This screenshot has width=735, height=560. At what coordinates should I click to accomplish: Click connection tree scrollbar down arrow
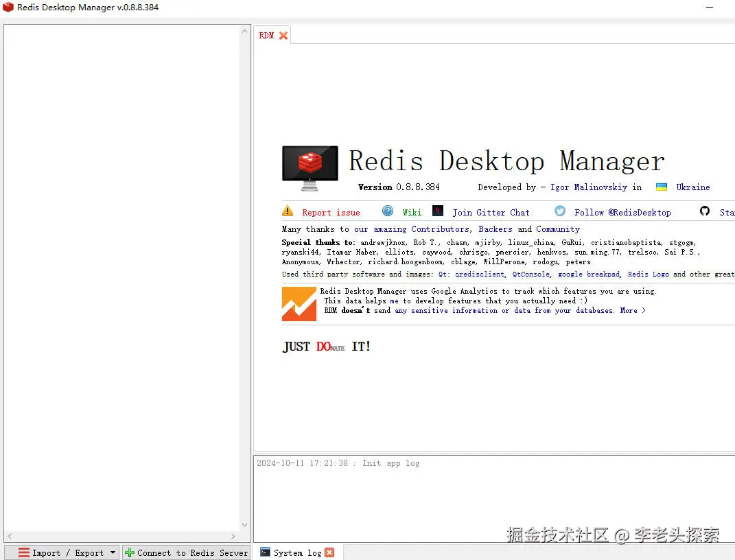click(244, 525)
